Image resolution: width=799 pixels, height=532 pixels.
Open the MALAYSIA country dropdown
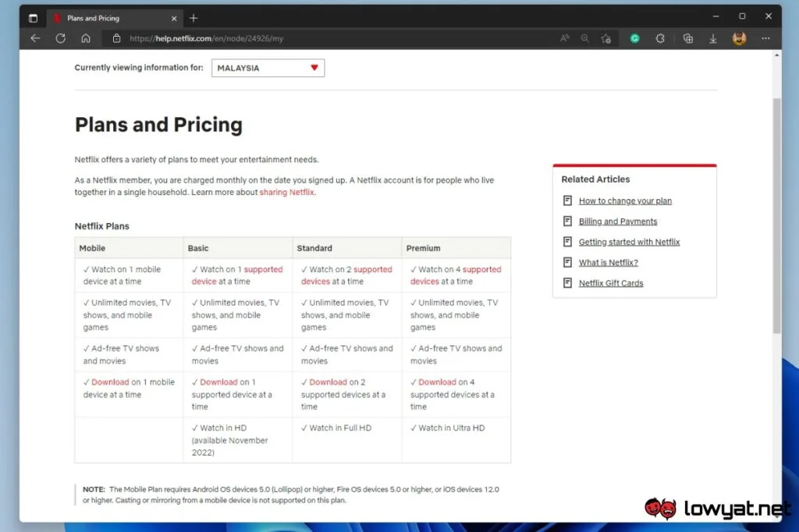tap(268, 68)
